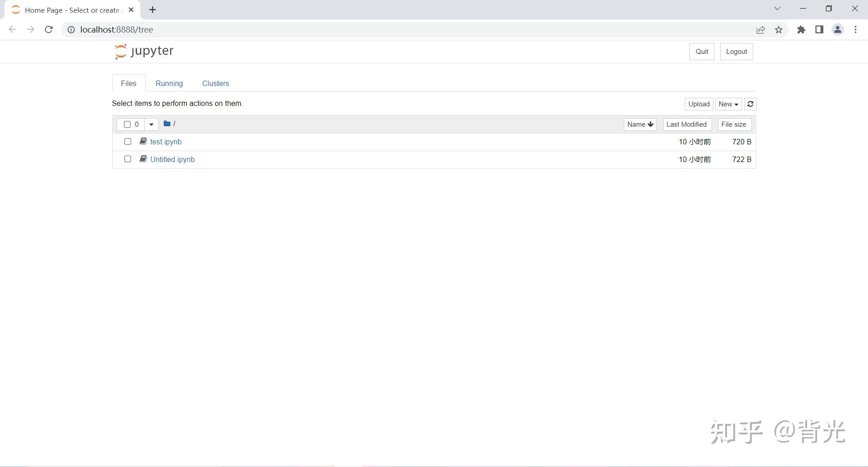Click the page reload icon in browser
Screen dimensions: 868x467
coord(48,29)
